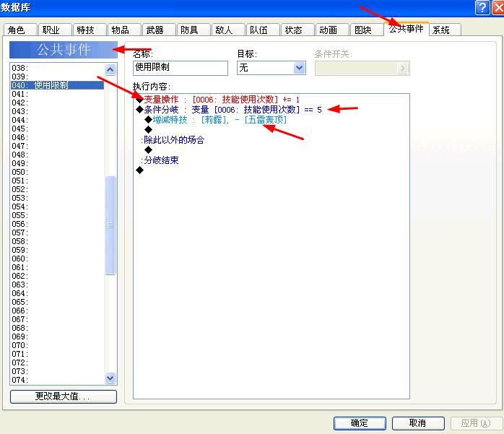Image resolution: width=504 pixels, height=434 pixels.
Task: Click the list scrollbar down arrow
Action: (x=110, y=378)
